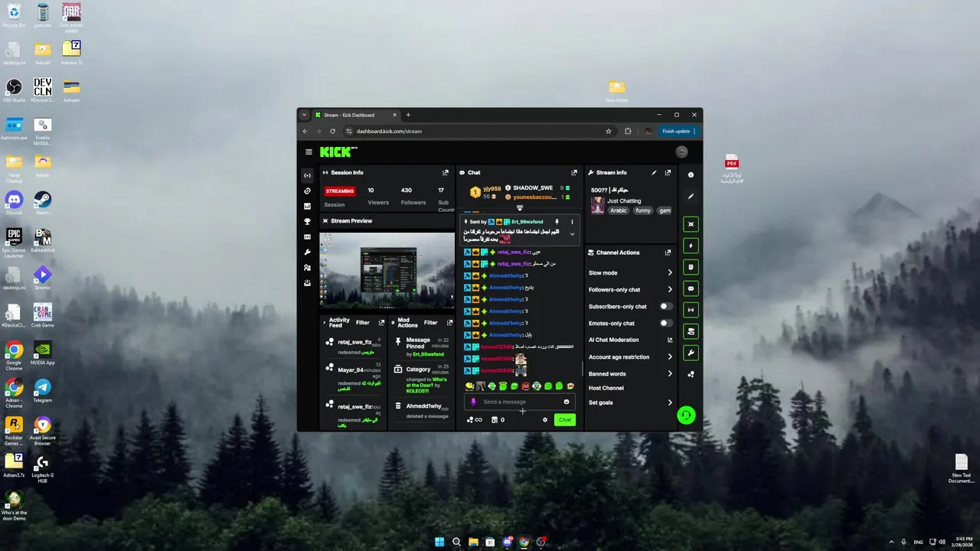Click Host Channel
Screen dimensions: 980x551
point(606,388)
